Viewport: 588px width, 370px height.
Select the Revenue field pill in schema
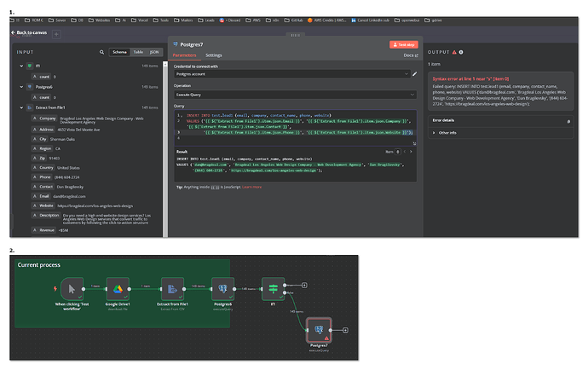[x=43, y=230]
